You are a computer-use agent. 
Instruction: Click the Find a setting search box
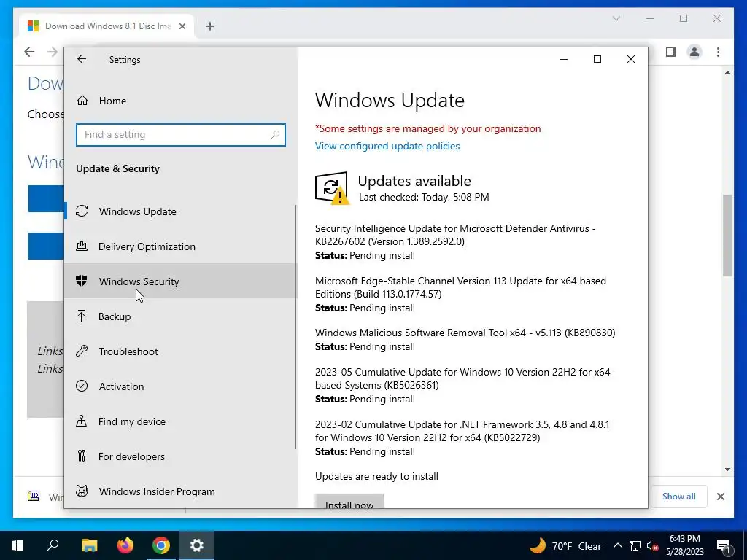click(181, 135)
